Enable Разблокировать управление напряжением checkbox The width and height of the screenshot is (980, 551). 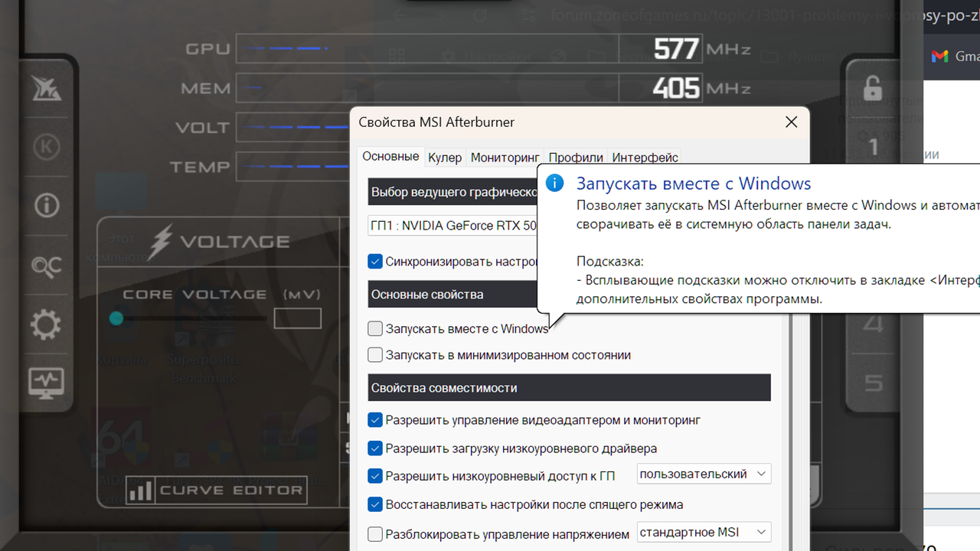tap(375, 534)
